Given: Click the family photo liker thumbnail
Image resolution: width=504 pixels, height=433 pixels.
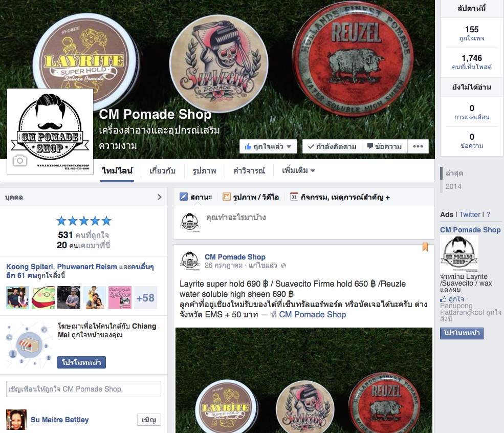Looking at the screenshot, I should coord(95,298).
